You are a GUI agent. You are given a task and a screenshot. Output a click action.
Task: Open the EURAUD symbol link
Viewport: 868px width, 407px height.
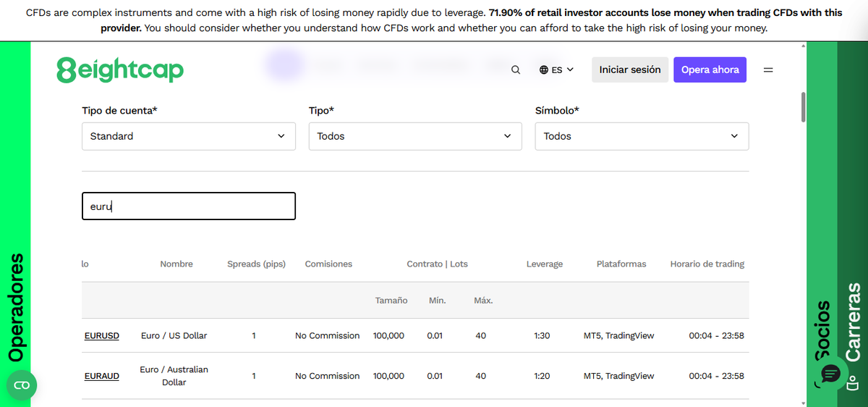point(102,377)
